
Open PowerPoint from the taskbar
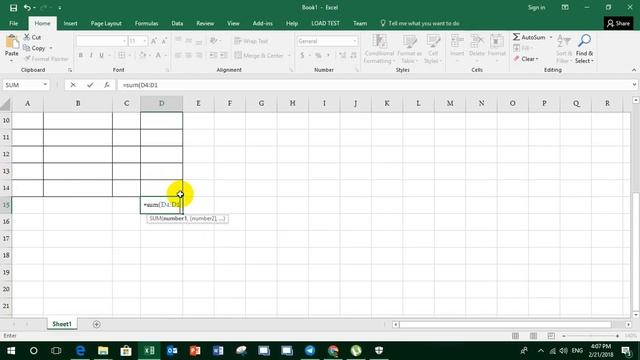pyautogui.click(x=195, y=351)
